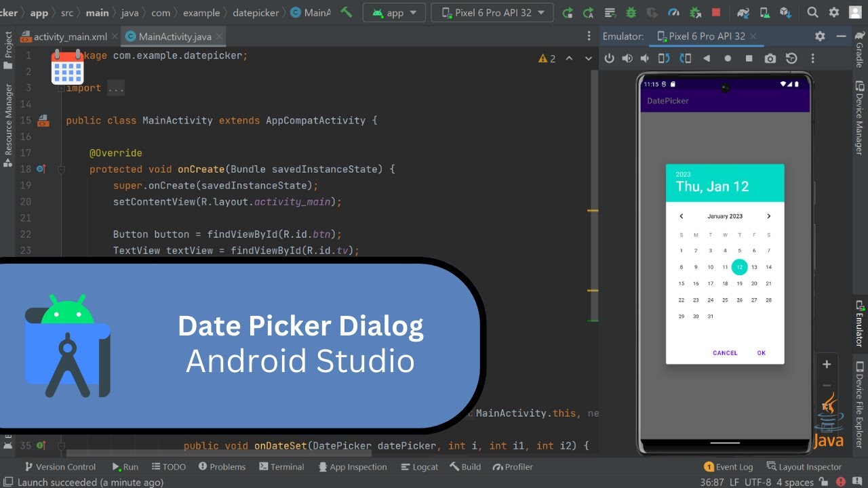Open the editor tabs three-dot menu

point(589,37)
